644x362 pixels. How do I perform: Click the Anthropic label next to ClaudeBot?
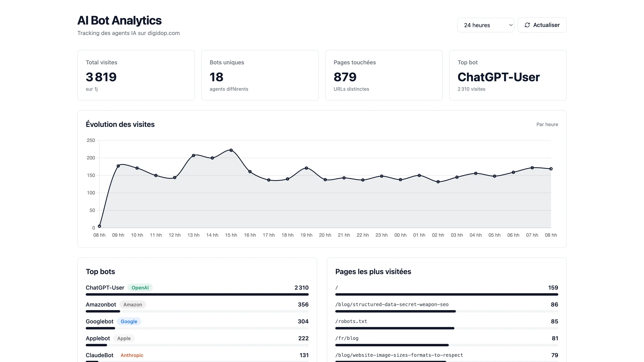(x=132, y=355)
